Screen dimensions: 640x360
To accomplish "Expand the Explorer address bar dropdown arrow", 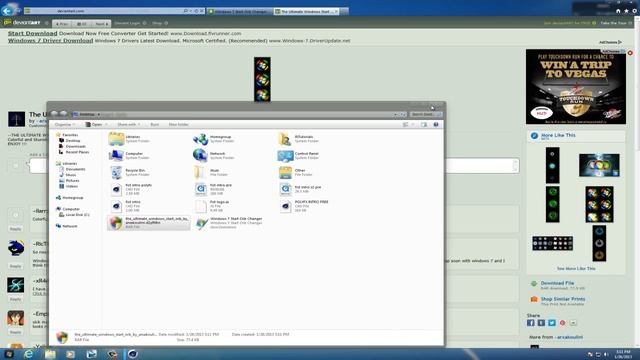I will tap(396, 115).
